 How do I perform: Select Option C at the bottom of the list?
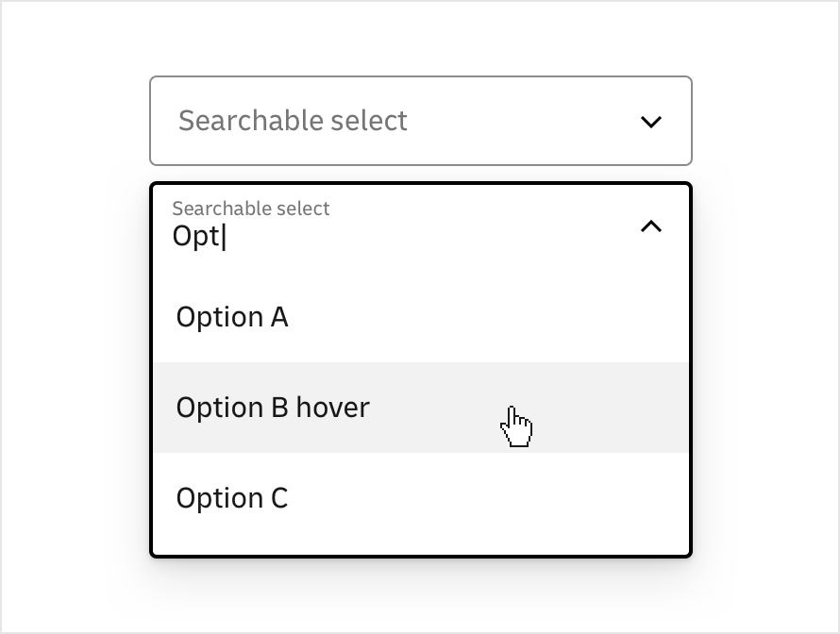pyautogui.click(x=232, y=497)
